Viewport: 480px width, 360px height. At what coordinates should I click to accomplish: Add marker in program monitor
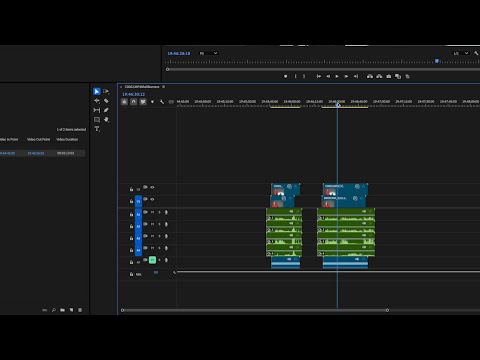coord(285,76)
